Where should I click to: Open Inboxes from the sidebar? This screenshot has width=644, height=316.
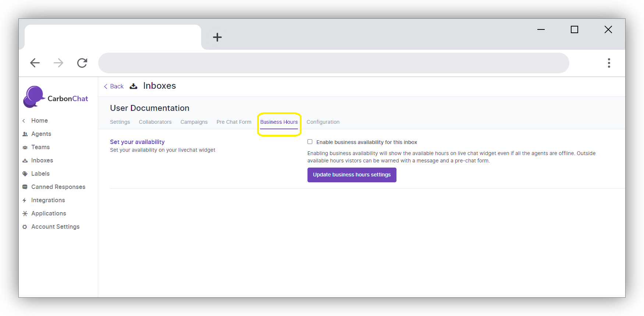[42, 161]
